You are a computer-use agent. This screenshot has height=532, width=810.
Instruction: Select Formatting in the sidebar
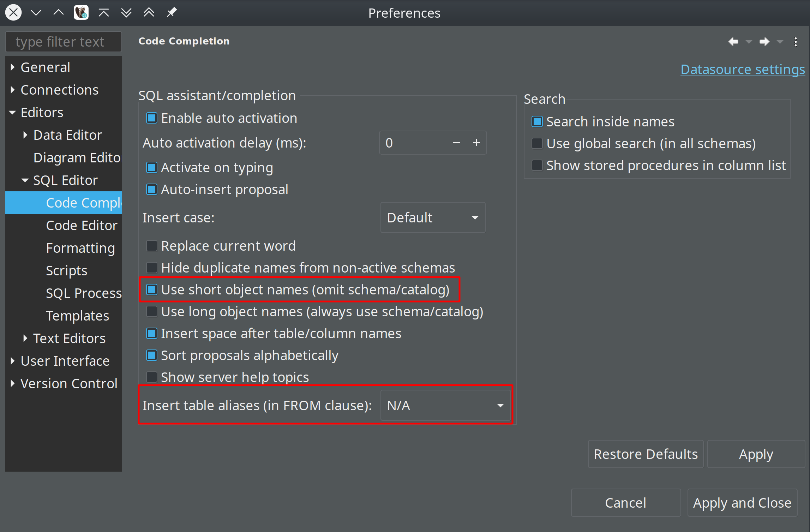(x=80, y=248)
